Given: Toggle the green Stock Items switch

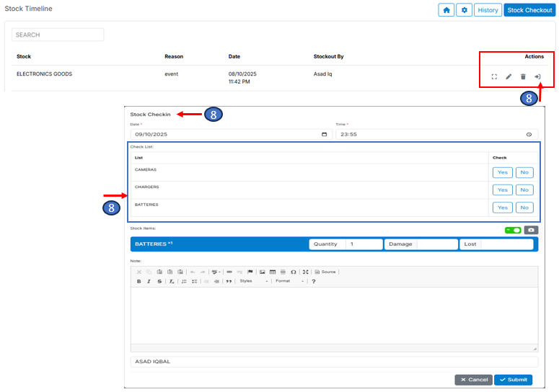Looking at the screenshot, I should point(513,230).
